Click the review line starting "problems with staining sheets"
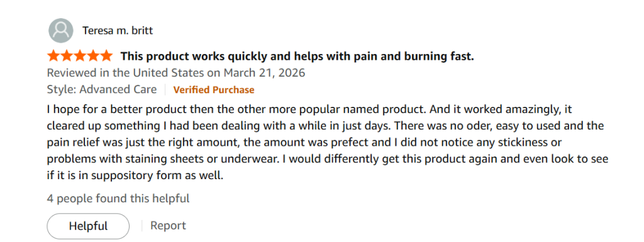The image size is (644, 242). tap(328, 159)
